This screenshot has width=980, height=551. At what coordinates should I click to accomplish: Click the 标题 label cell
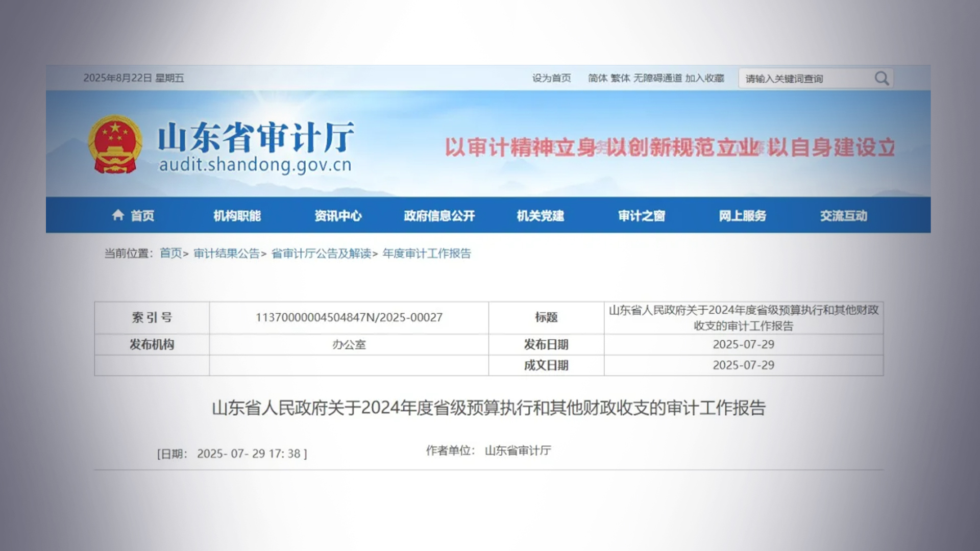point(546,317)
